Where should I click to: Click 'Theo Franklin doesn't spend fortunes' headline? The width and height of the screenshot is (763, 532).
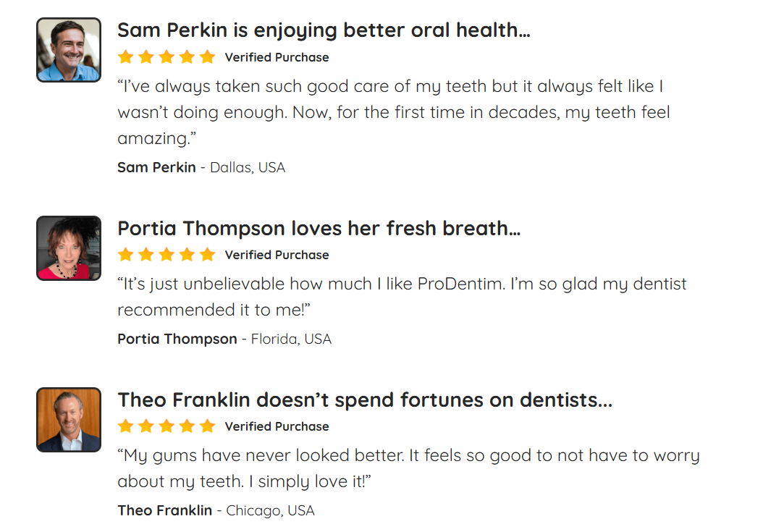[x=365, y=400]
